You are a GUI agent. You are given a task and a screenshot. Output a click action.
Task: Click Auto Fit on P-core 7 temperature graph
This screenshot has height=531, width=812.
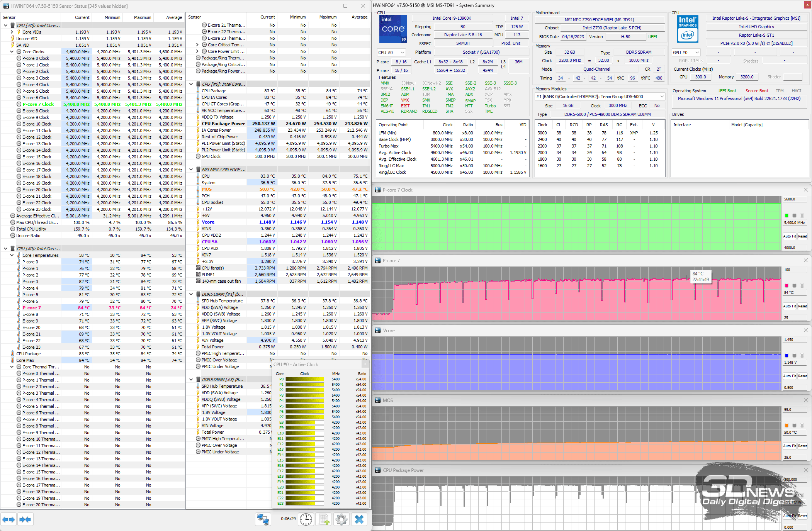pos(789,306)
